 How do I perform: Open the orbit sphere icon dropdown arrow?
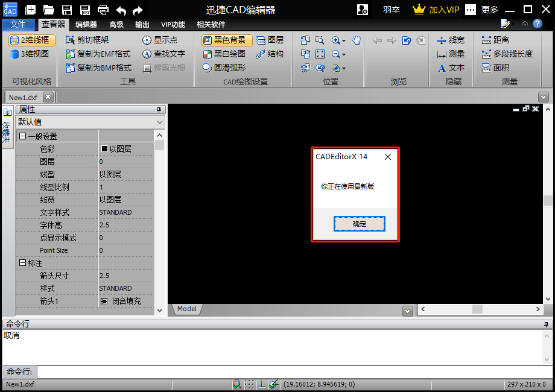tap(344, 68)
